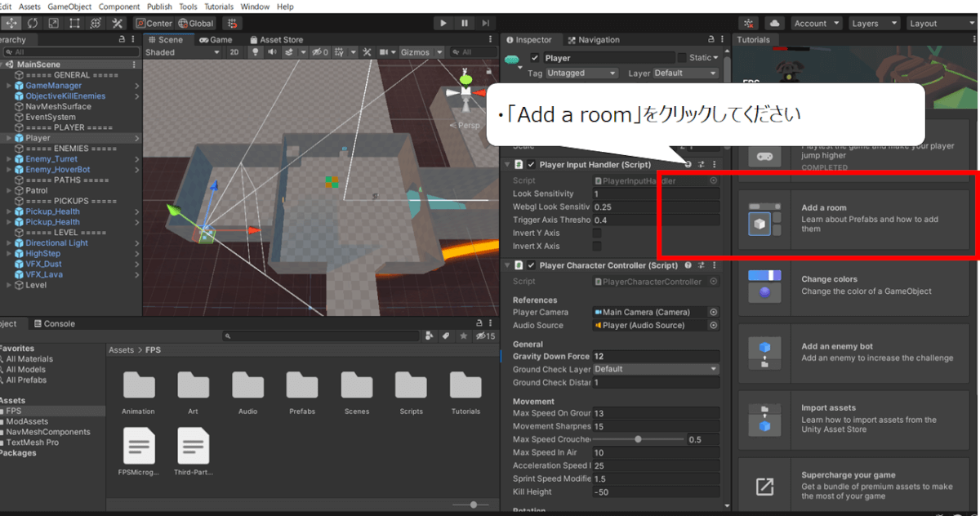Select NavMeshSurface in hierarchy
980x516 pixels.
tap(58, 106)
